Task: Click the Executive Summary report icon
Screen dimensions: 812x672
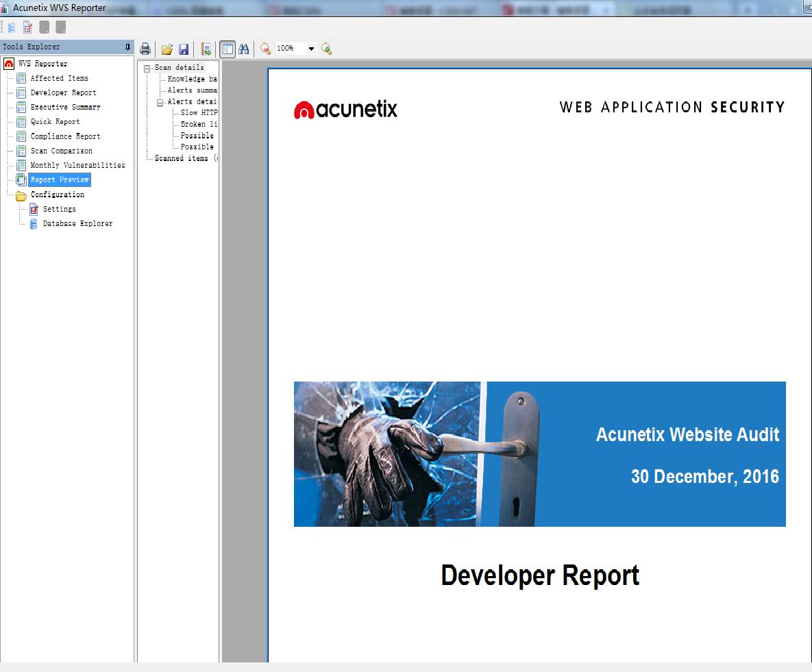Action: pos(21,107)
